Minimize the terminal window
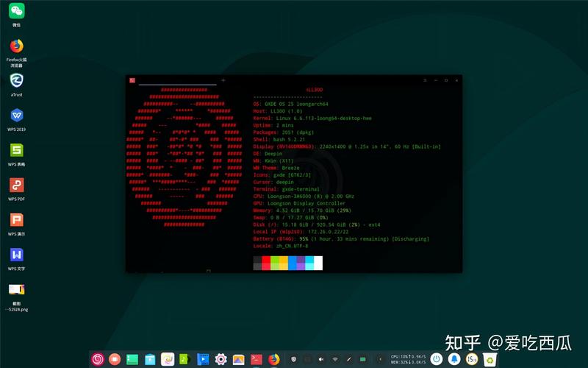The height and width of the screenshot is (368, 588). (435, 80)
